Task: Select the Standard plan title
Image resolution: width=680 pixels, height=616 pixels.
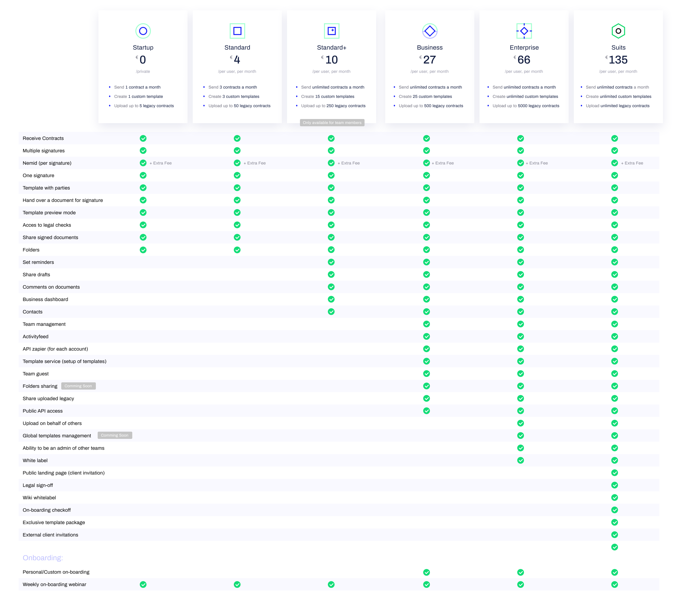Action: (237, 48)
